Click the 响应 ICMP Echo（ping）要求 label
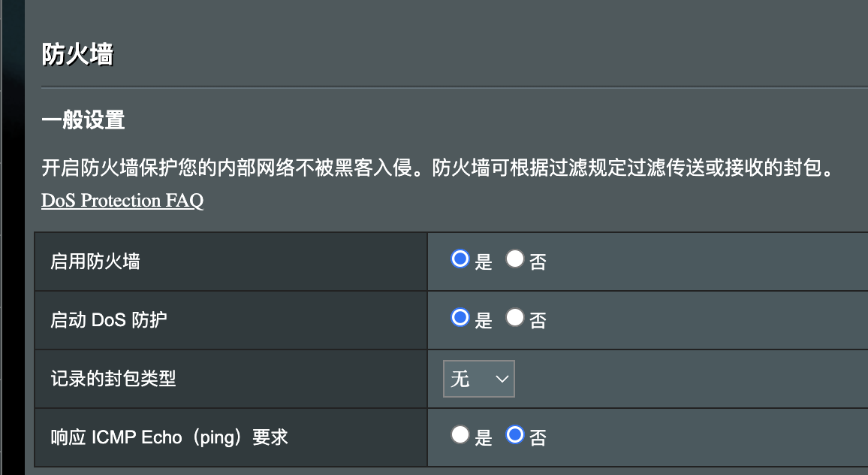 pyautogui.click(x=169, y=437)
